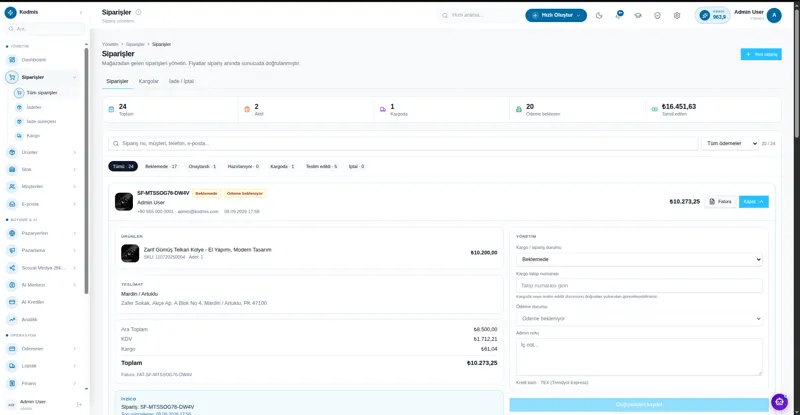The image size is (800, 415).
Task: Open settings with the gear icon
Action: (x=677, y=15)
